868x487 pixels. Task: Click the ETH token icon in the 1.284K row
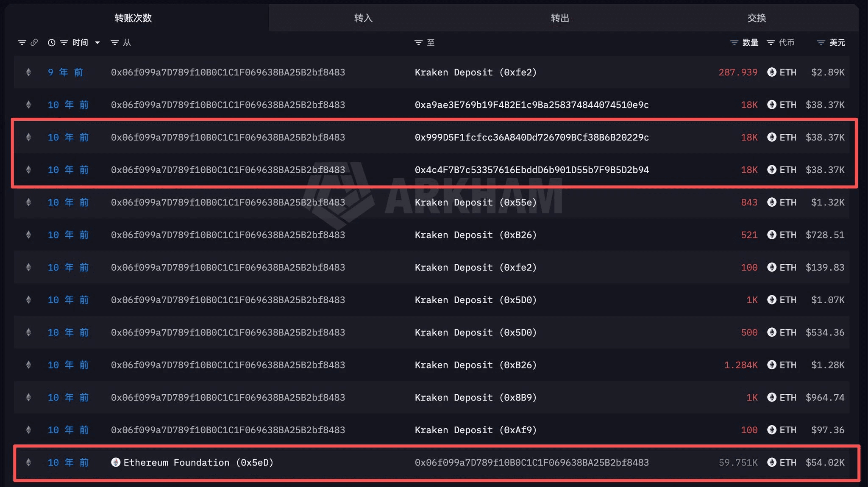click(772, 365)
